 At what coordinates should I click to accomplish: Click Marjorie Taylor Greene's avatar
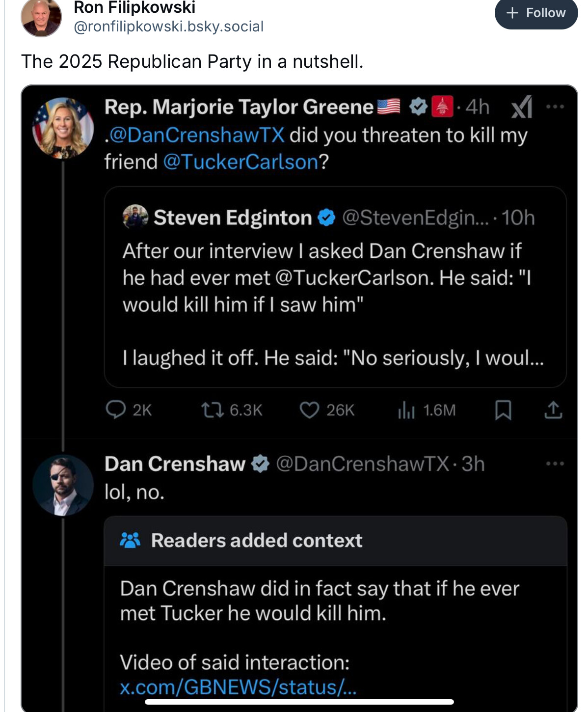tap(63, 128)
